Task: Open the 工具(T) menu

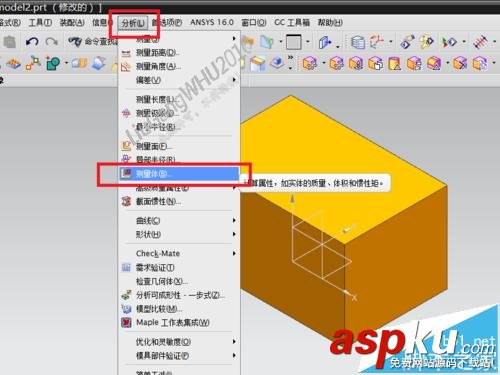Action: pos(40,23)
